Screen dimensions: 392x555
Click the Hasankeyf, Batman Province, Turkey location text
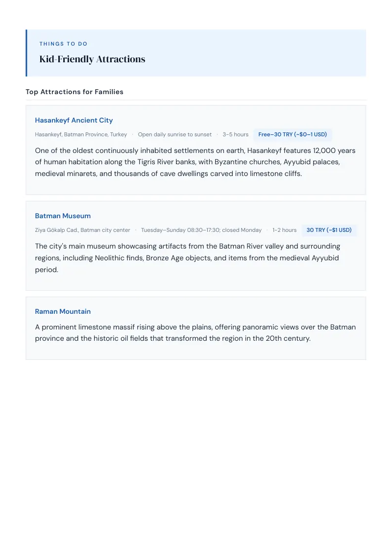81,134
